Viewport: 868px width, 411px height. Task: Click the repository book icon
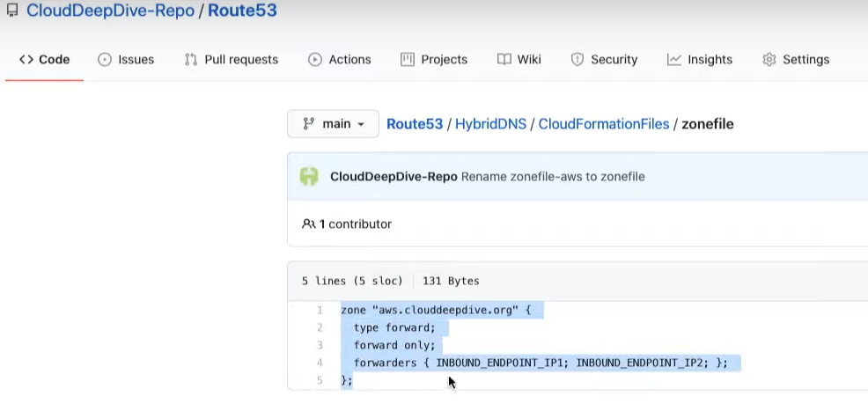click(x=12, y=10)
